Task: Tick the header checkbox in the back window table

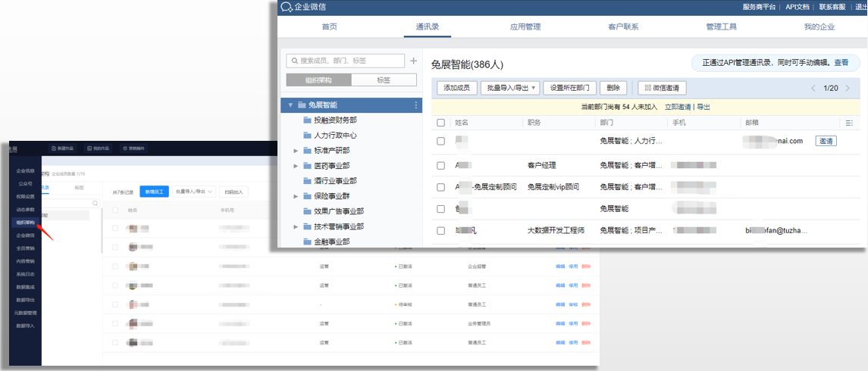Action: click(115, 210)
